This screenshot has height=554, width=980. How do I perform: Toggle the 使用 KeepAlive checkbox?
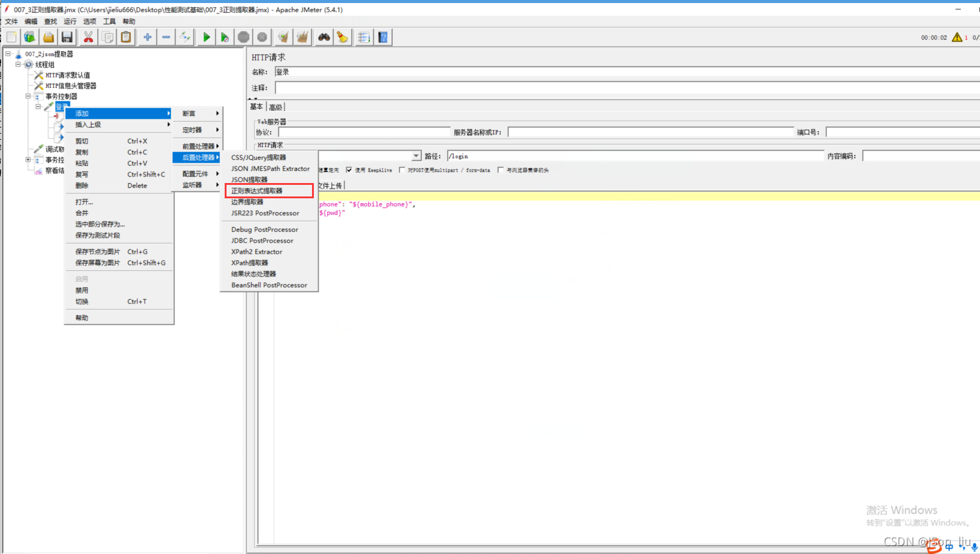[x=349, y=170]
